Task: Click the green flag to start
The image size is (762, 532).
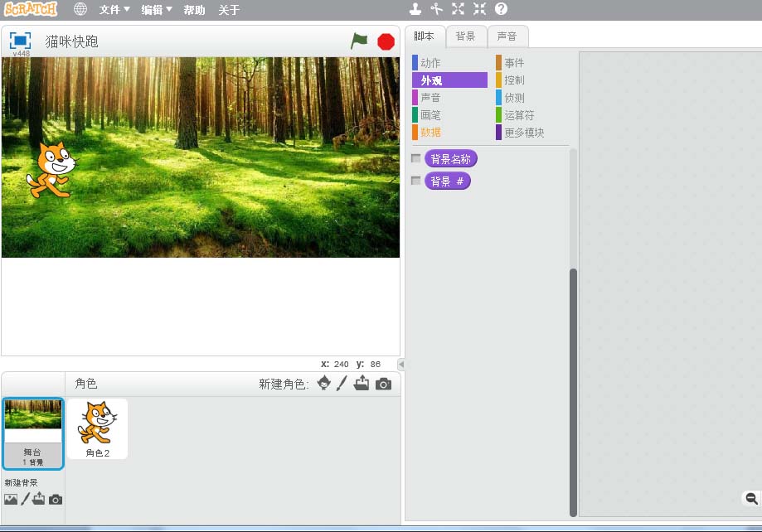Action: pyautogui.click(x=358, y=41)
